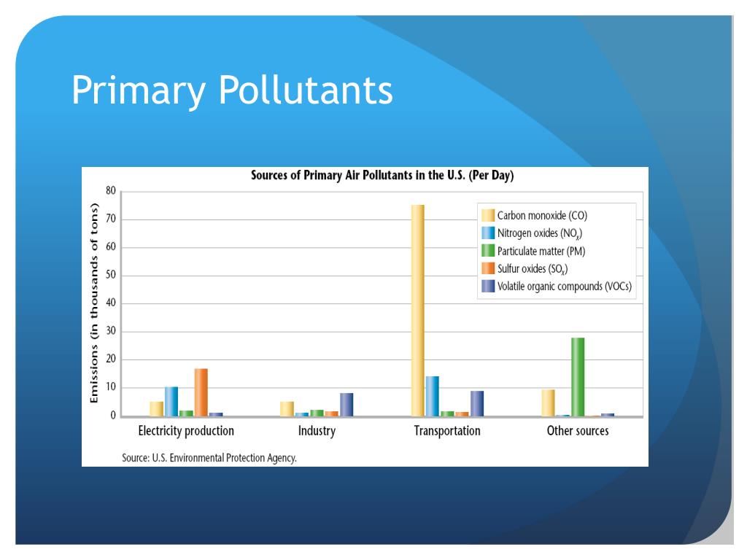Select the legend label 'Volatile organic compounds (VOCs)'
This screenshot has height=560, width=747.
tap(565, 287)
